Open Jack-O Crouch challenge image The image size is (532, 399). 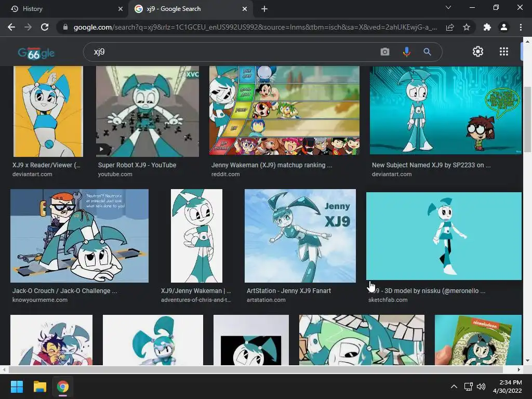click(79, 236)
